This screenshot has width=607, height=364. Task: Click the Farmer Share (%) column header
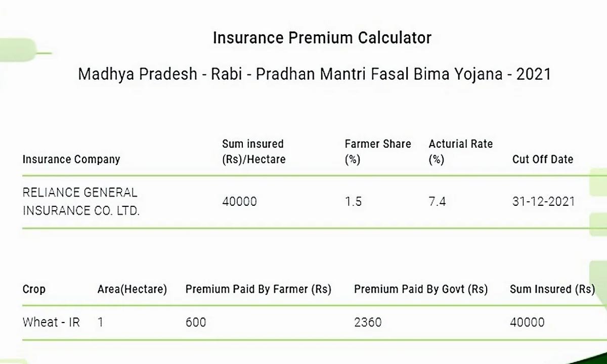click(378, 152)
